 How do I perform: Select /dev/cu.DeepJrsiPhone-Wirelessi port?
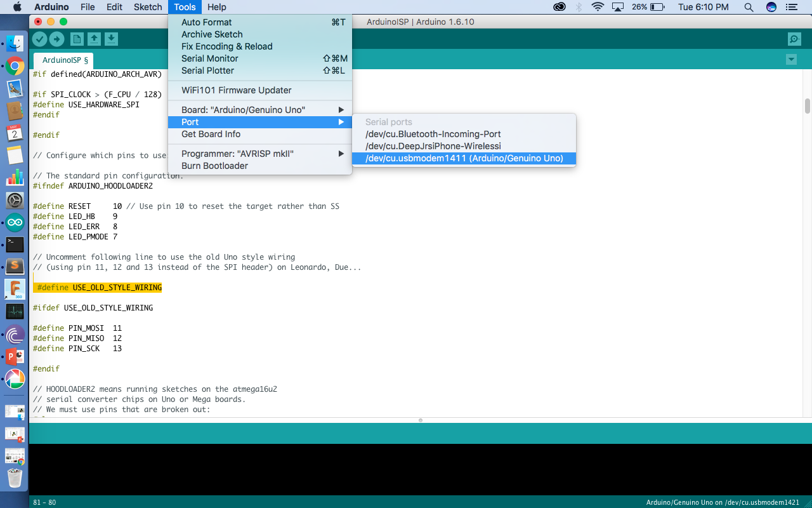[x=464, y=146]
